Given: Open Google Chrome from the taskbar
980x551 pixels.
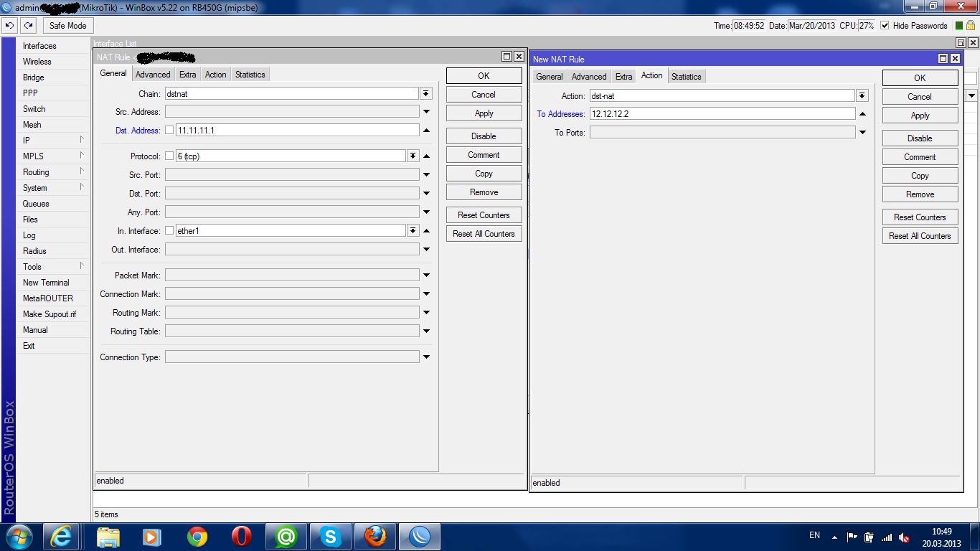Looking at the screenshot, I should (x=197, y=537).
